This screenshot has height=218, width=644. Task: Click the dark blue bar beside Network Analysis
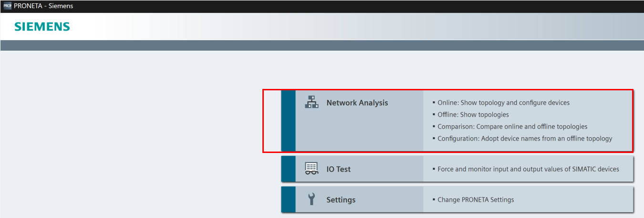pos(288,120)
